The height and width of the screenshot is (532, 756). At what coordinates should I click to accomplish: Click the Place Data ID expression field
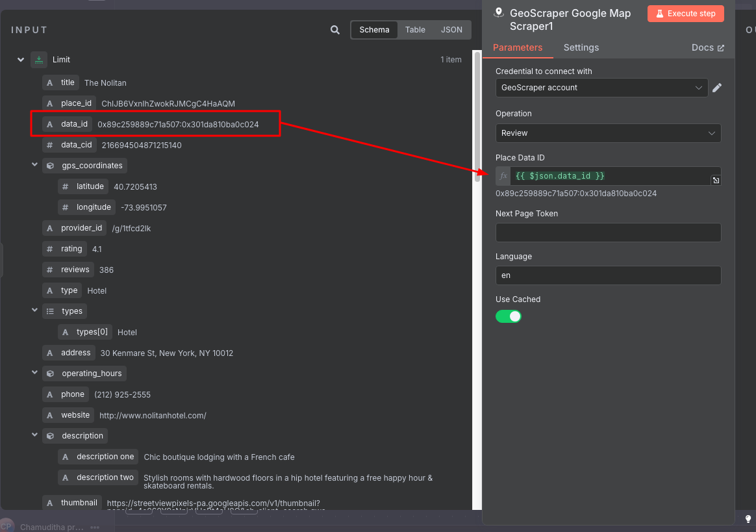coord(610,176)
